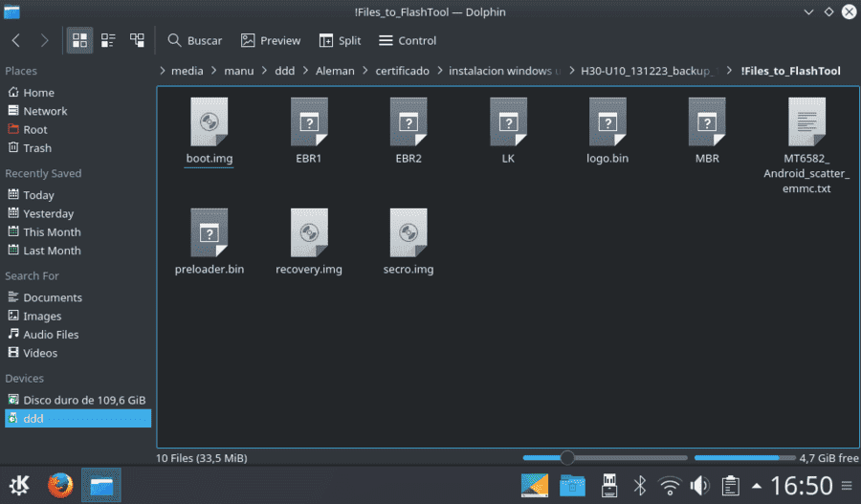Navigate to media in breadcrumb
Viewport: 861px width, 504px height.
coord(188,71)
